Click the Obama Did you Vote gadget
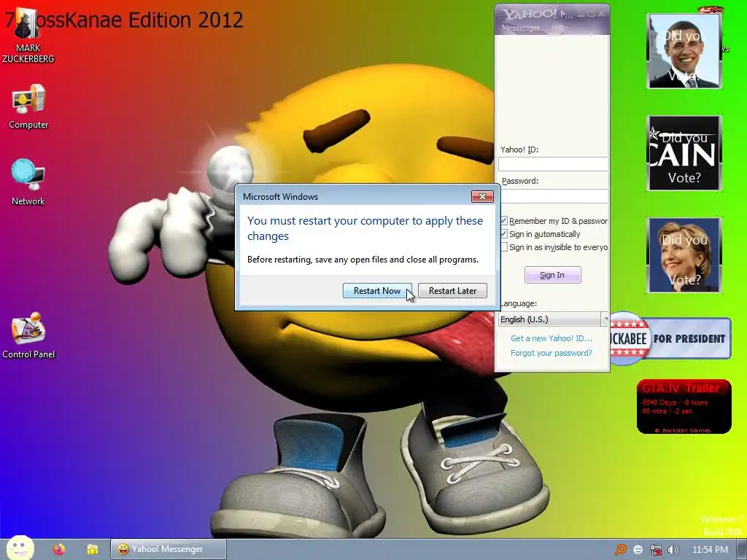The image size is (747, 560). (x=684, y=51)
